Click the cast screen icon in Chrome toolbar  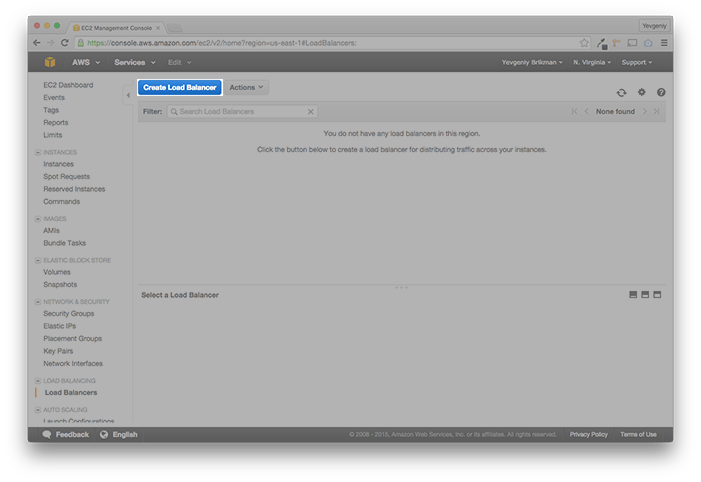(x=632, y=43)
